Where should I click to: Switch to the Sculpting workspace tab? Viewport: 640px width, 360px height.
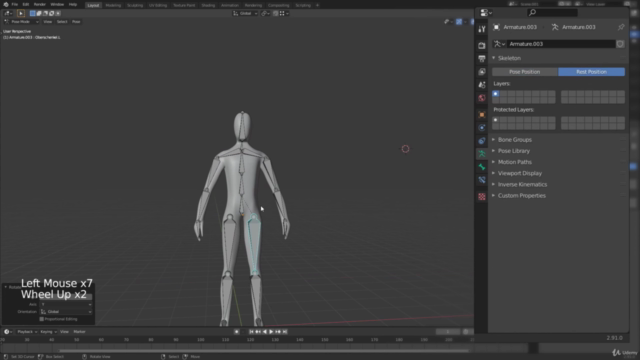pyautogui.click(x=135, y=5)
